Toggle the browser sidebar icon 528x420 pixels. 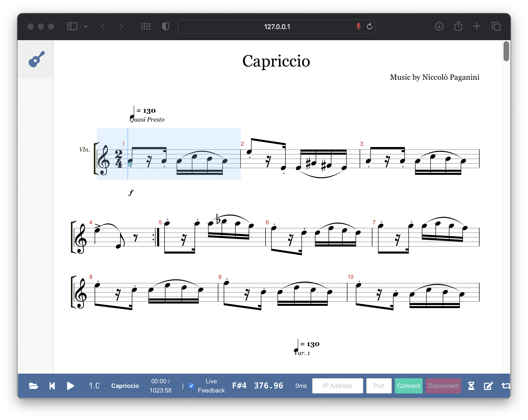pos(72,26)
